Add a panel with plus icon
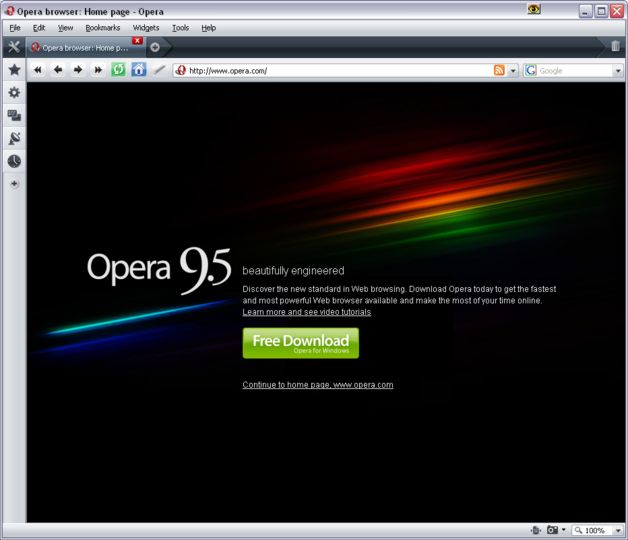This screenshot has height=540, width=628. click(14, 184)
